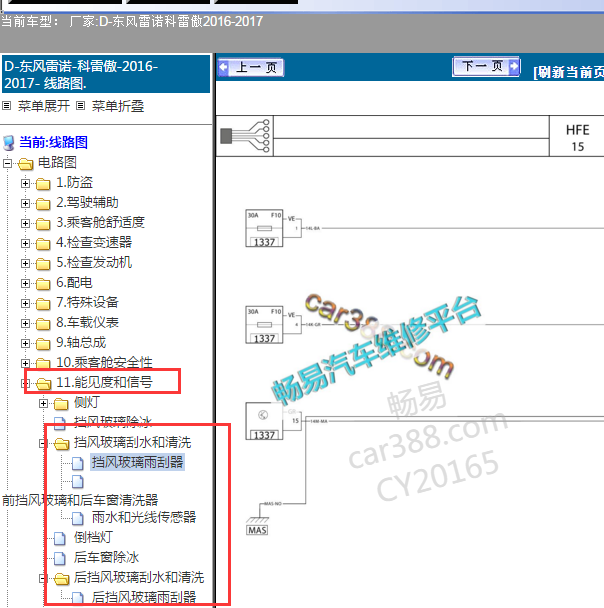Click the 电路图 folder icon
Image resolution: width=604 pixels, height=608 pixels.
coord(26,164)
